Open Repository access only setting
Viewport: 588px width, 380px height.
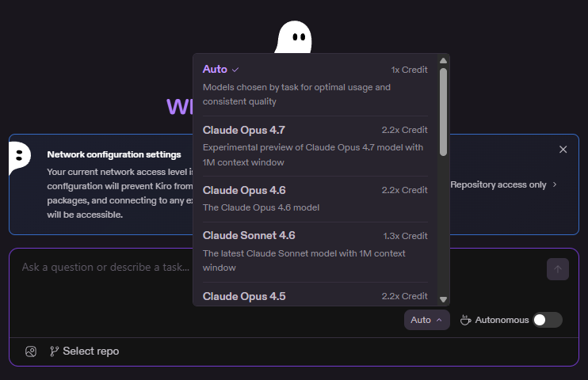pos(503,184)
